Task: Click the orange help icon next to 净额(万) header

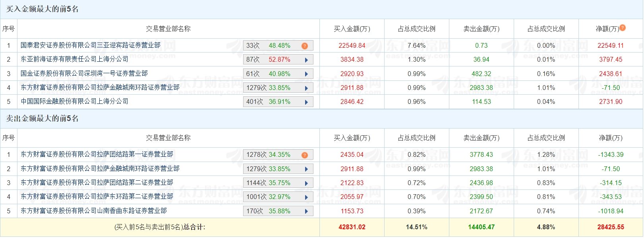Action: [x=623, y=28]
